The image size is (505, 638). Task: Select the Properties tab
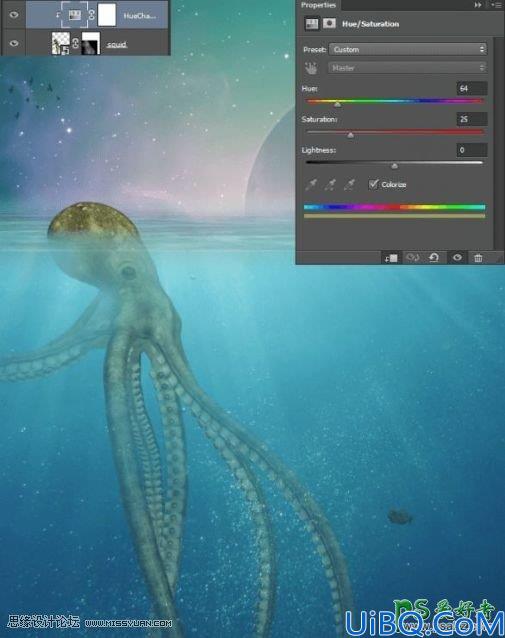point(319,5)
